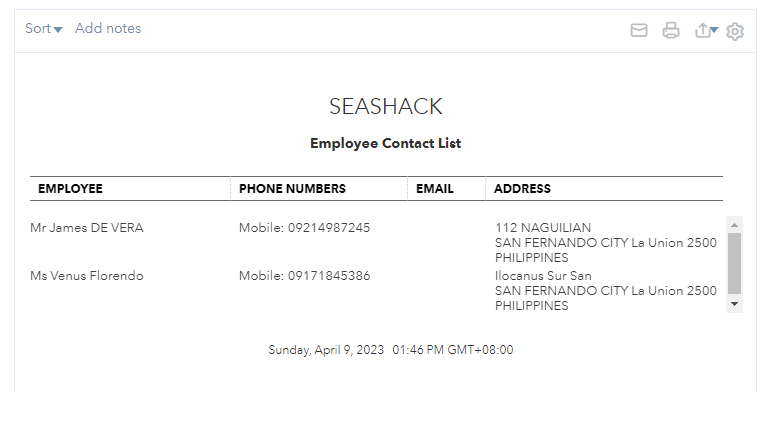Viewport: 780px width, 428px height.
Task: Click mobile number 09214987245
Action: click(329, 228)
